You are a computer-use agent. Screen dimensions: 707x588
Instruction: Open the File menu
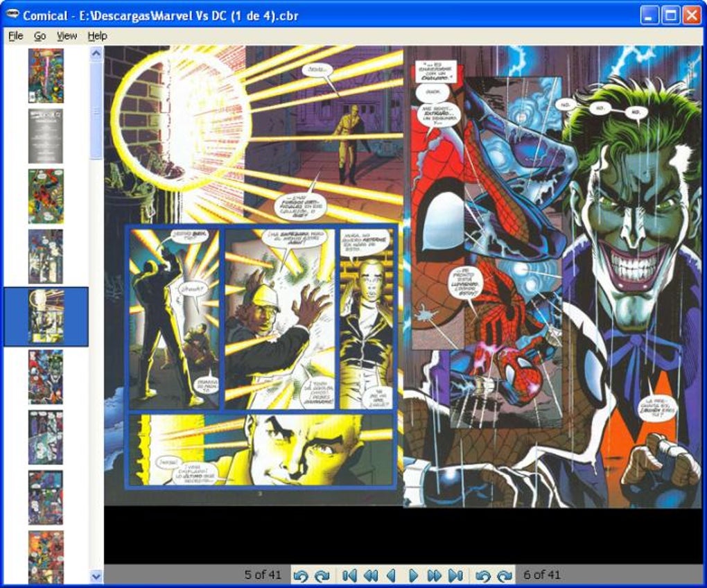click(x=16, y=35)
